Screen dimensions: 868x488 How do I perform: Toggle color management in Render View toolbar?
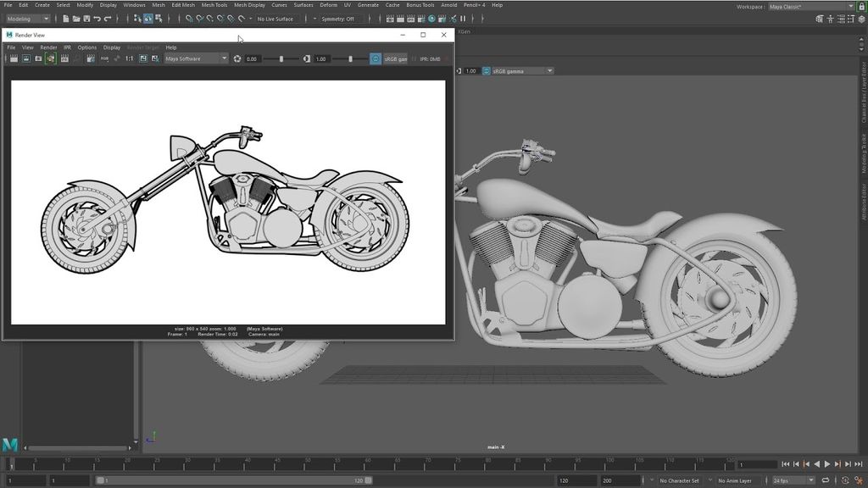(376, 59)
